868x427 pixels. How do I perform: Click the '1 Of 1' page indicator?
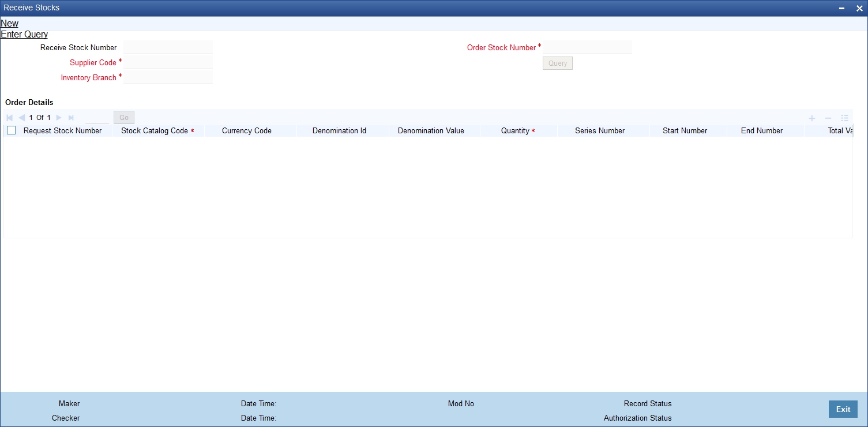point(40,118)
